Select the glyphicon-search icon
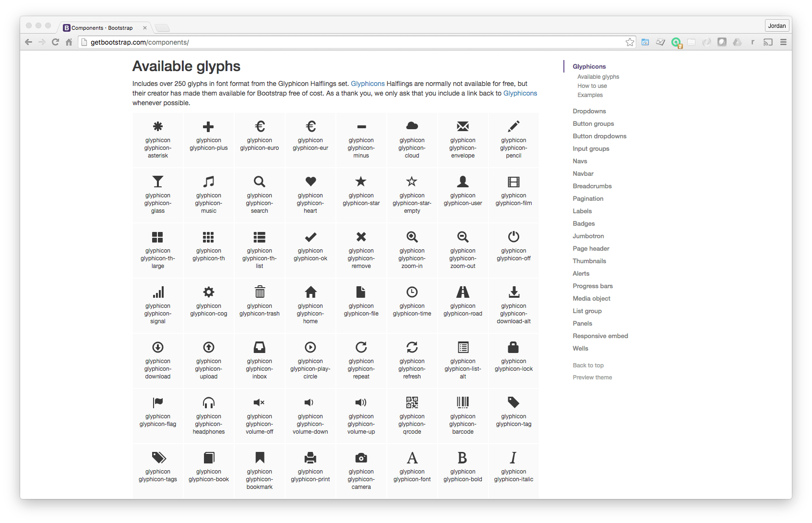Viewport: 812px width, 523px height. 259,182
